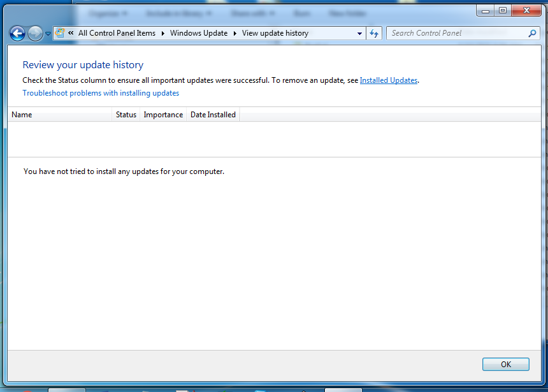Expand the hidden breadcrumb chevron «

point(71,33)
